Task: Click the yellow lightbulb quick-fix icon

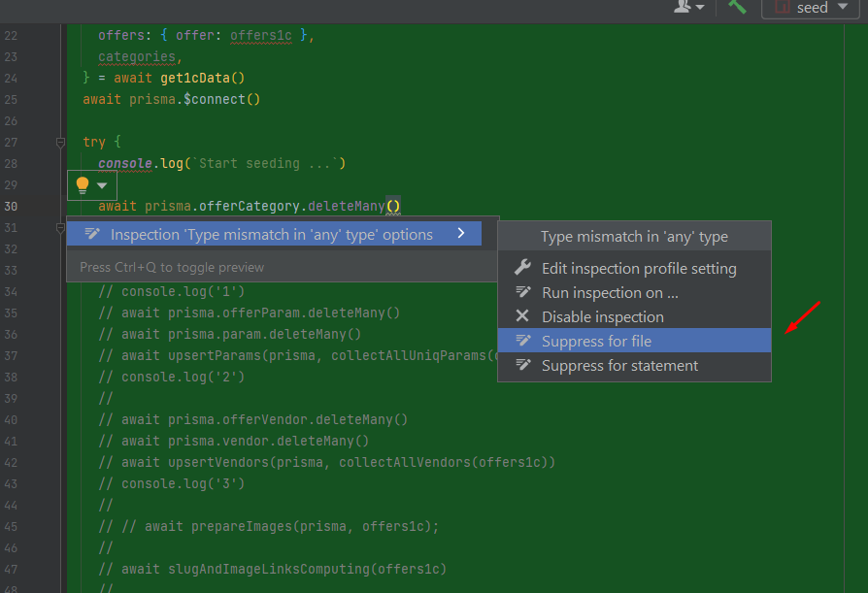Action: coord(83,185)
